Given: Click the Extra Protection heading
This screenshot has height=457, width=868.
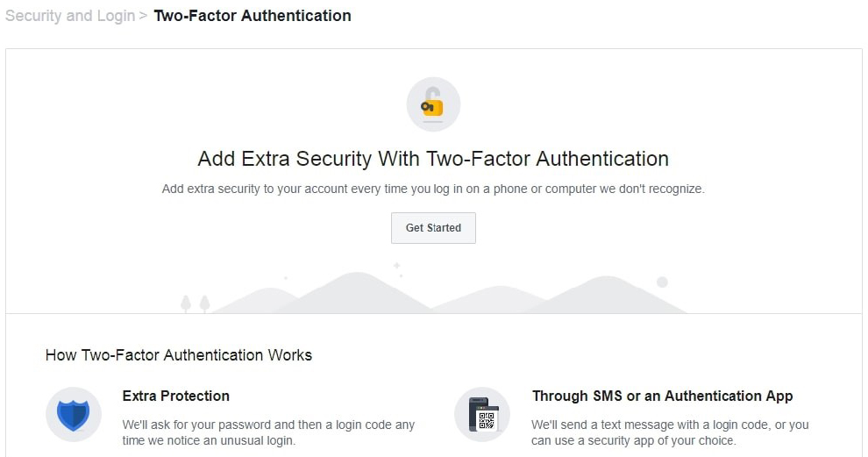Looking at the screenshot, I should (x=176, y=396).
